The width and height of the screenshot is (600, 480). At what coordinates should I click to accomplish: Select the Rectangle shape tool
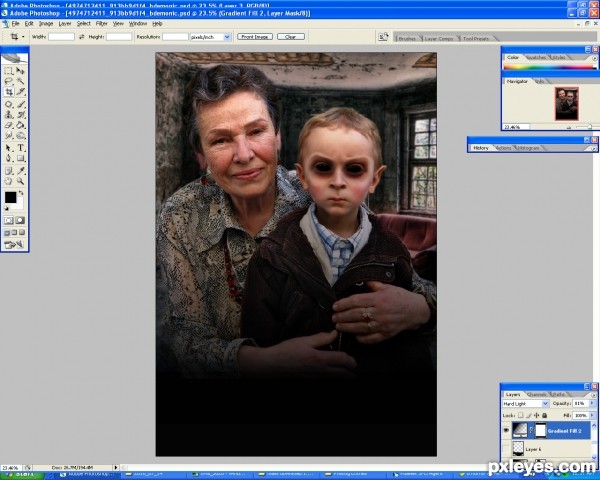(x=20, y=158)
